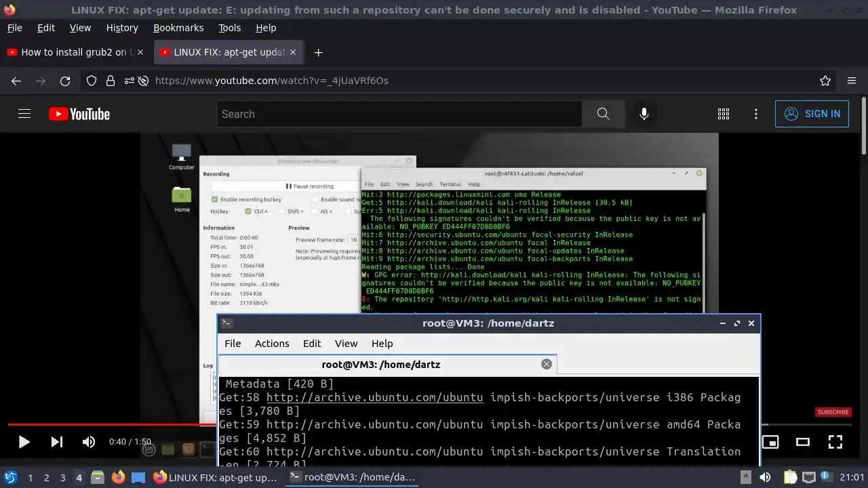Click the SUBSCRIBE watermark button

coord(833,412)
